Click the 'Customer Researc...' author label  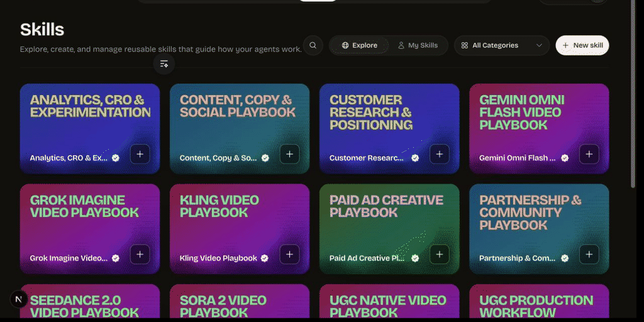[x=367, y=158]
